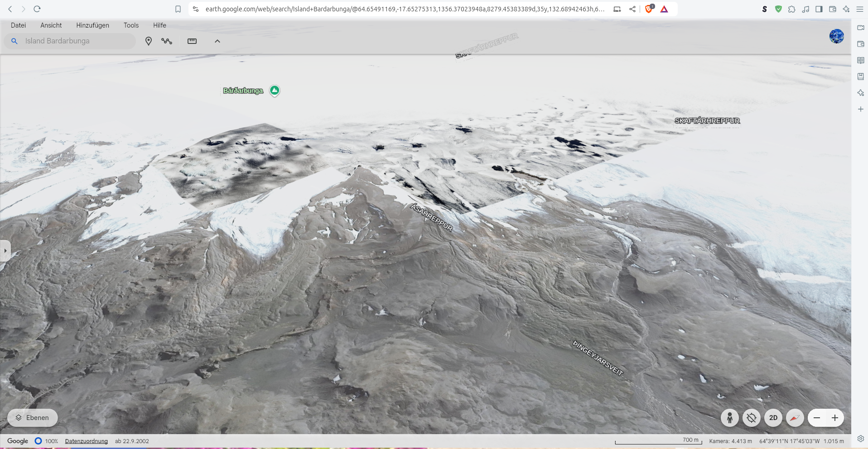The image size is (868, 449).
Task: Open Leo AI sparkle icon in the toolbar
Action: pyautogui.click(x=846, y=9)
